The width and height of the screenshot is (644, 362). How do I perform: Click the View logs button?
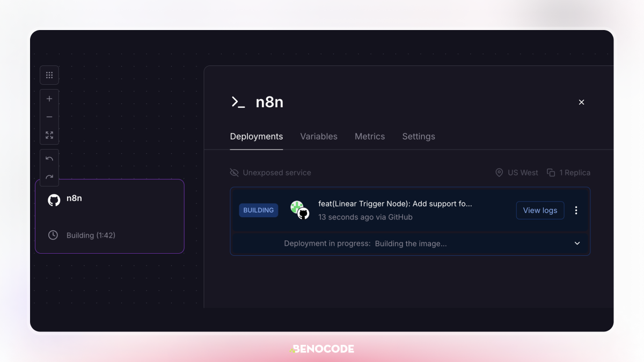click(540, 210)
